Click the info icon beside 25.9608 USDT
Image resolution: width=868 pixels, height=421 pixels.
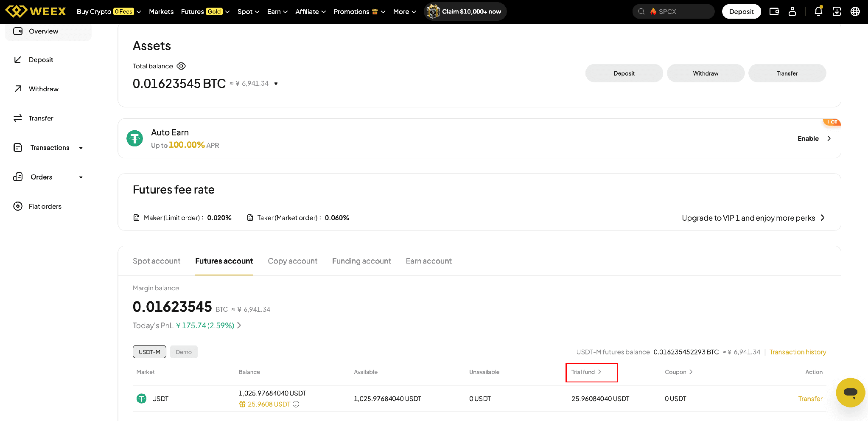click(296, 404)
